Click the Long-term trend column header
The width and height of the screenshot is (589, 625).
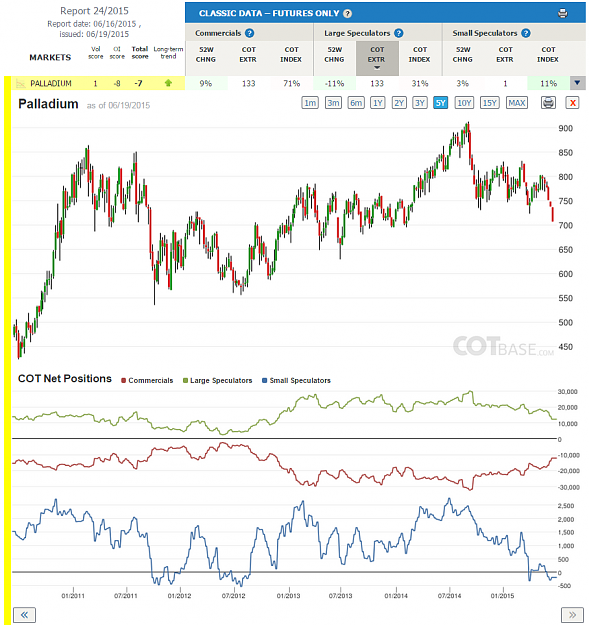(168, 53)
